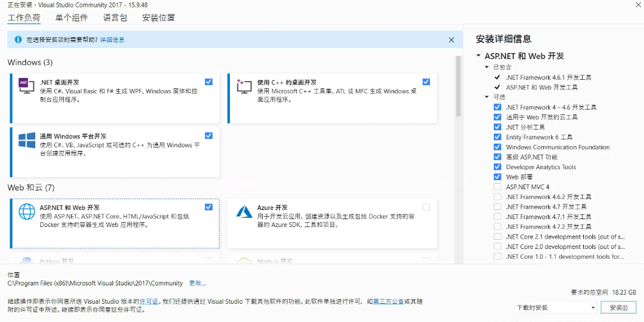Check .NET Core 1.0 - 1.1 development tools
The height and width of the screenshot is (322, 644).
click(x=497, y=257)
